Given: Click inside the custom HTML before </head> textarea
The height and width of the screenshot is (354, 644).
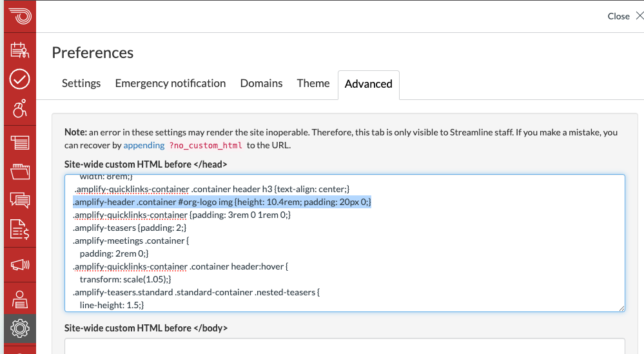Looking at the screenshot, I should 345,258.
